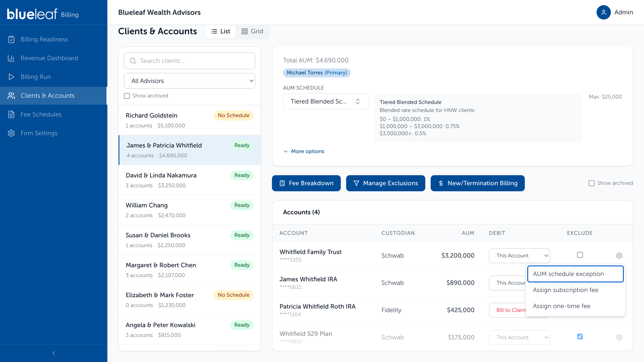This screenshot has height=362, width=644.
Task: Click the search magnifier icon
Action: [x=133, y=61]
